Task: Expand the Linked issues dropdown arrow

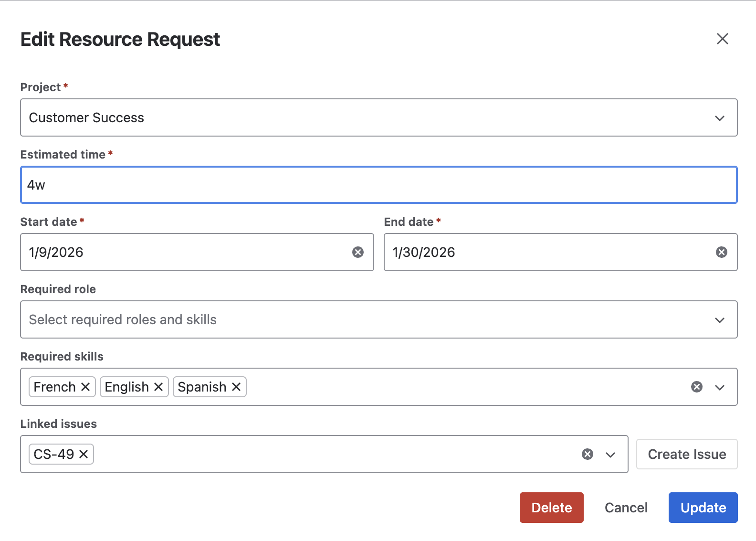Action: coord(610,455)
